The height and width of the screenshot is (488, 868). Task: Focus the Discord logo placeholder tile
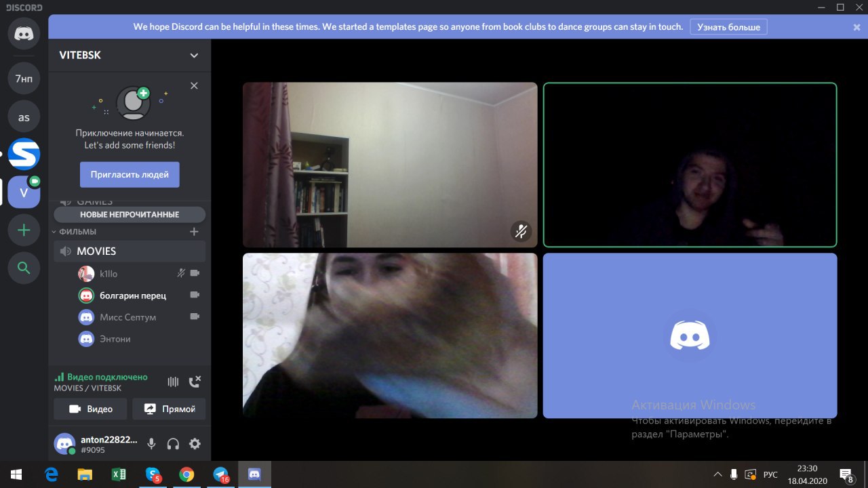pyautogui.click(x=690, y=335)
